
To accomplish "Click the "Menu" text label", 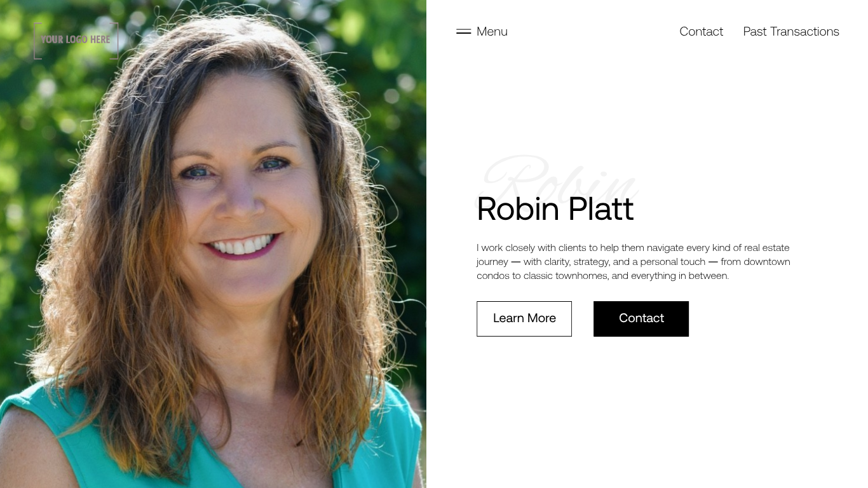I will pyautogui.click(x=492, y=31).
